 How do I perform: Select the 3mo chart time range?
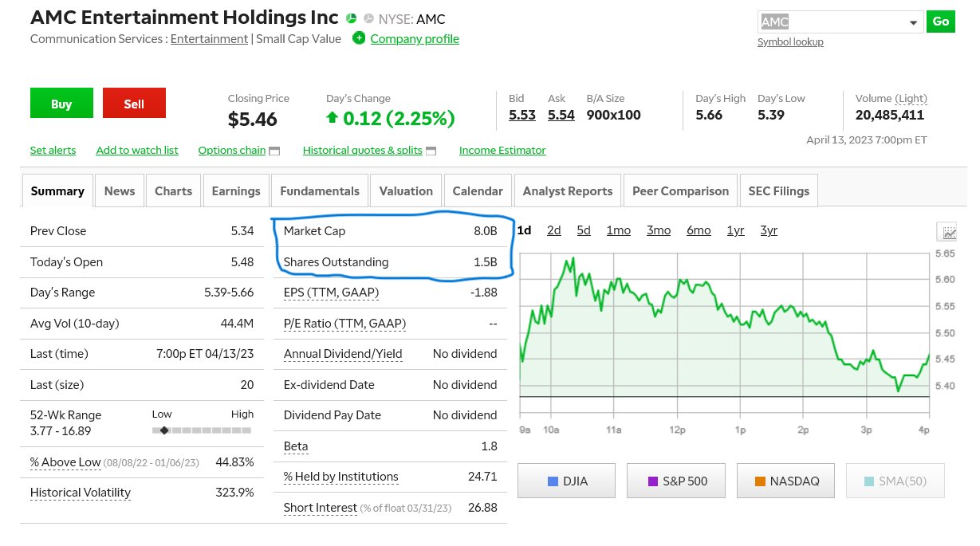[x=658, y=230]
